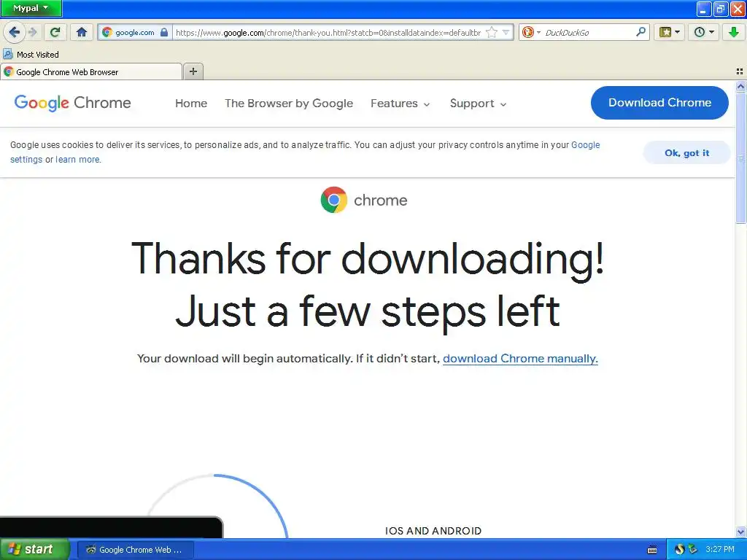Open a new tab with plus button
Viewport: 747px width, 560px height.
pyautogui.click(x=193, y=71)
